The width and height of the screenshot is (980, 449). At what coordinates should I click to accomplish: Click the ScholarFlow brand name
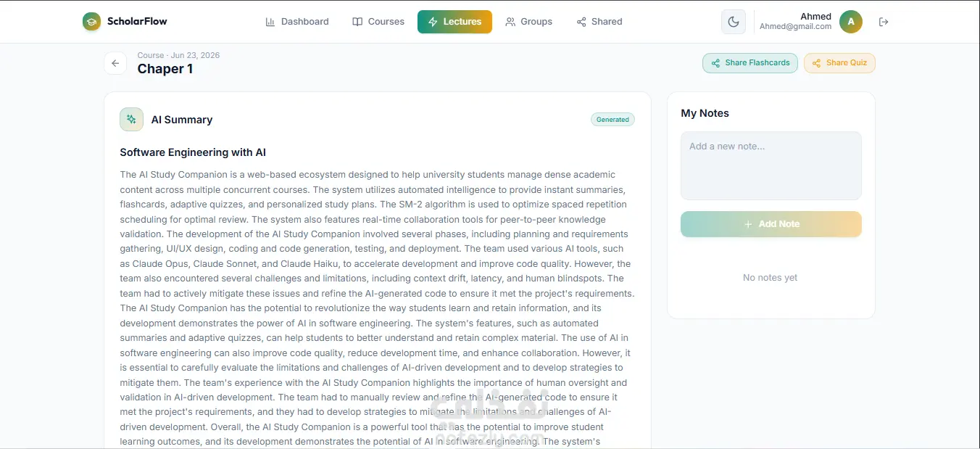click(137, 22)
